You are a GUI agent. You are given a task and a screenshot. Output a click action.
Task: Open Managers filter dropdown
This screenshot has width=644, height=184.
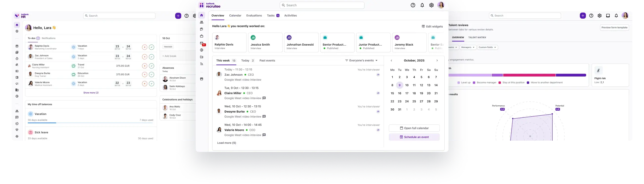tap(468, 47)
